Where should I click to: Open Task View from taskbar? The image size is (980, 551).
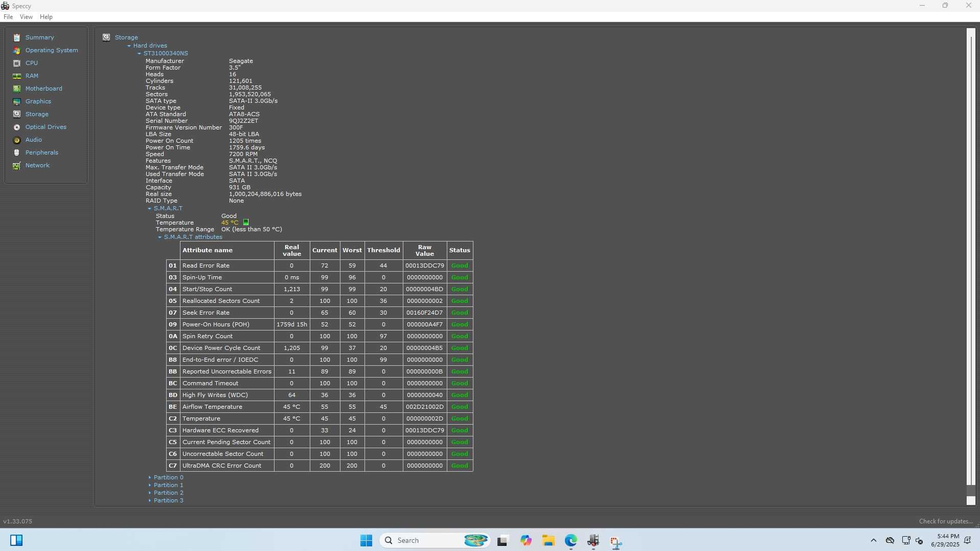point(502,540)
